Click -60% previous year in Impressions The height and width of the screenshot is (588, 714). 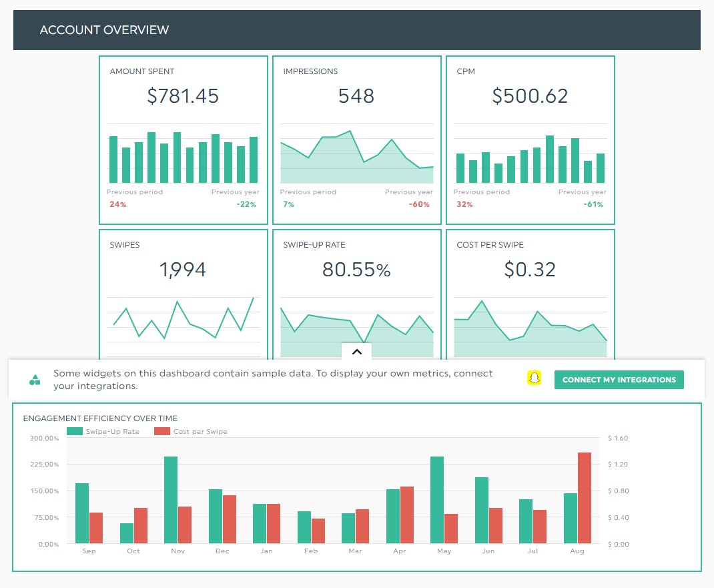tap(419, 204)
